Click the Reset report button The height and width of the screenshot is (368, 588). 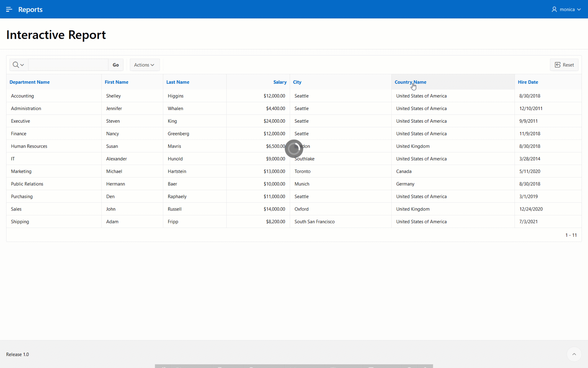pyautogui.click(x=564, y=65)
